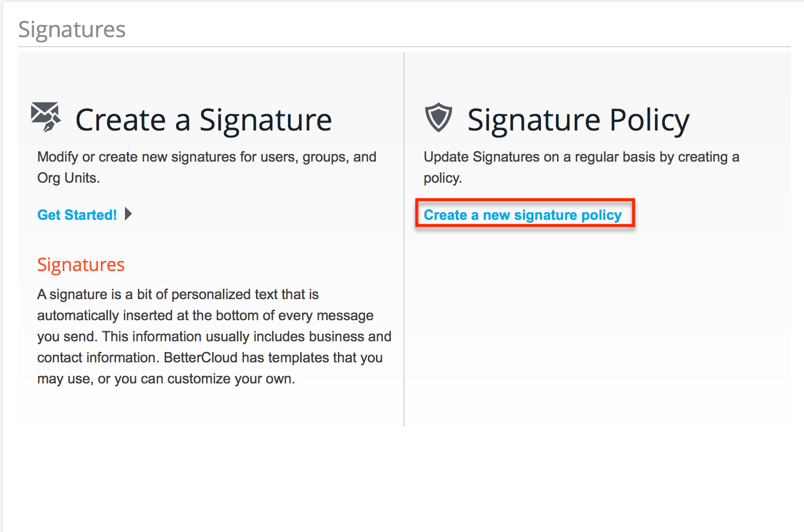Open Create a new signature policy link
The height and width of the screenshot is (532, 804).
522,215
